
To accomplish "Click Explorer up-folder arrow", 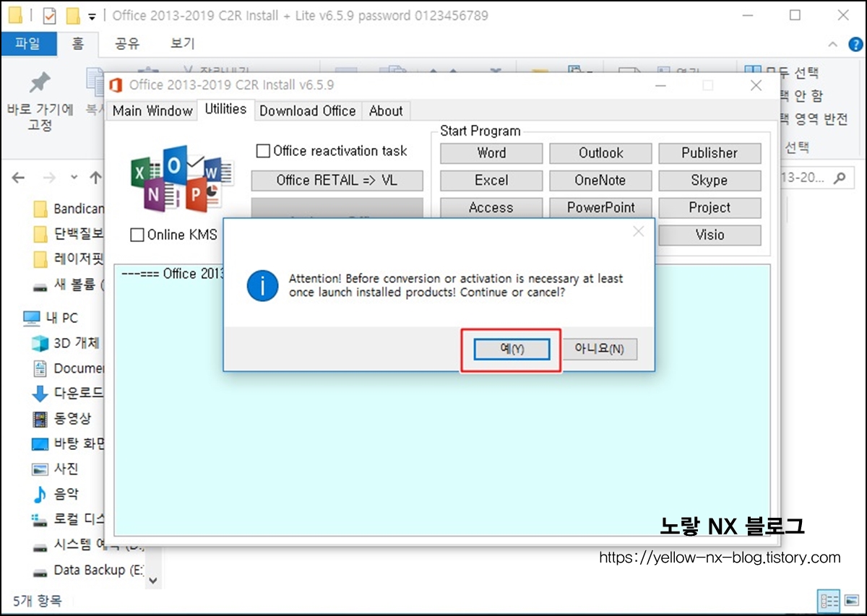I will [95, 177].
